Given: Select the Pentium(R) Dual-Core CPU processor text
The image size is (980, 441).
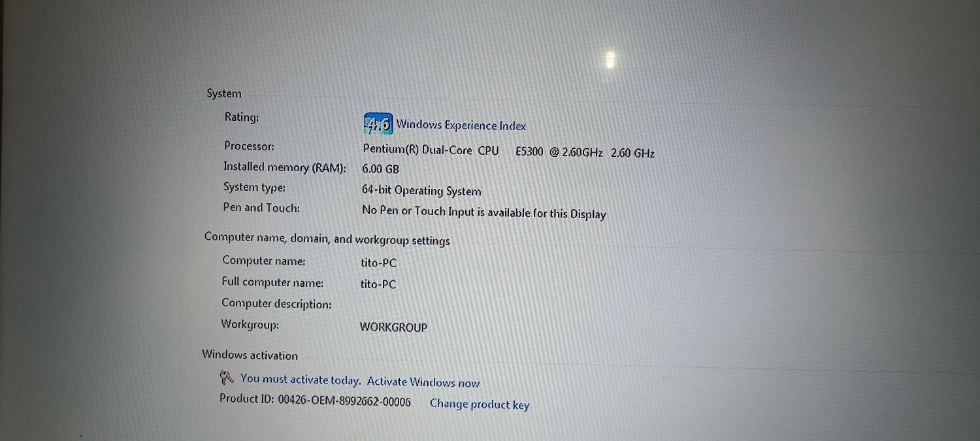Looking at the screenshot, I should click(x=509, y=152).
